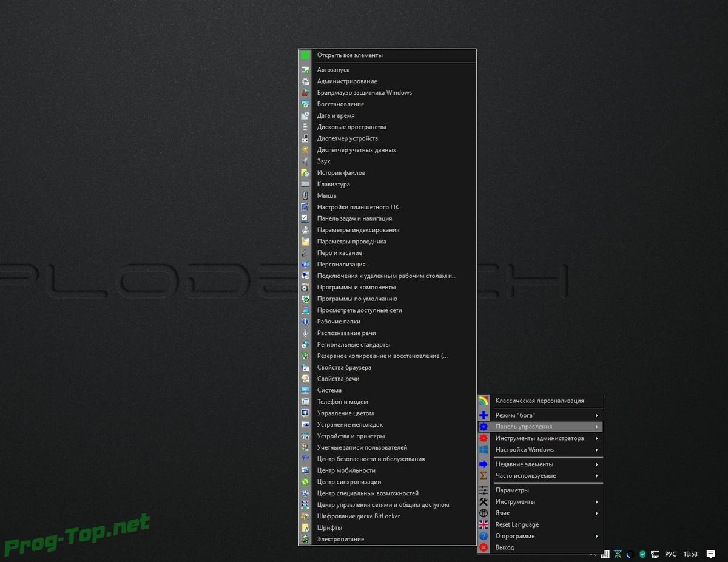The image size is (728, 562).
Task: Click the globe icon next to Язык
Action: pos(484,513)
